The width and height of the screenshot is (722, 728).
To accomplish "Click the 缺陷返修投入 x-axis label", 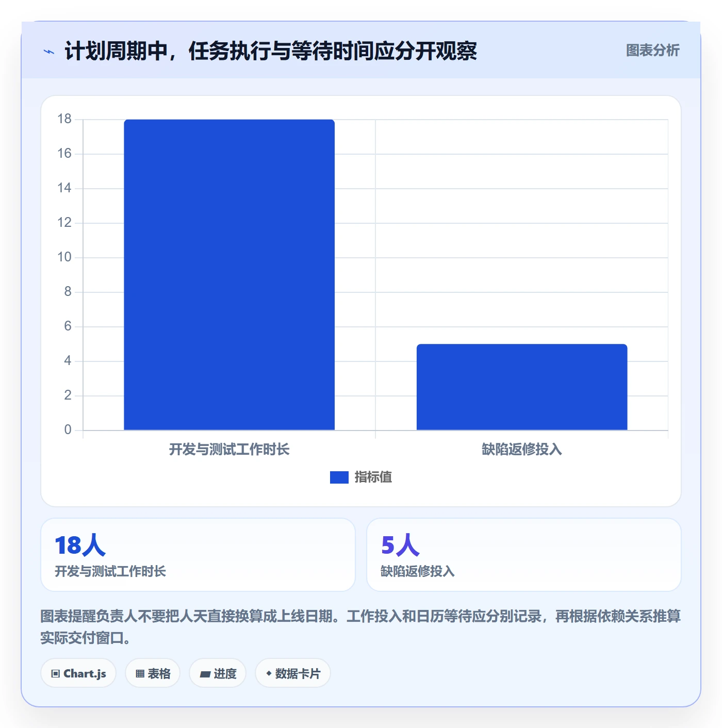I will tap(522, 450).
